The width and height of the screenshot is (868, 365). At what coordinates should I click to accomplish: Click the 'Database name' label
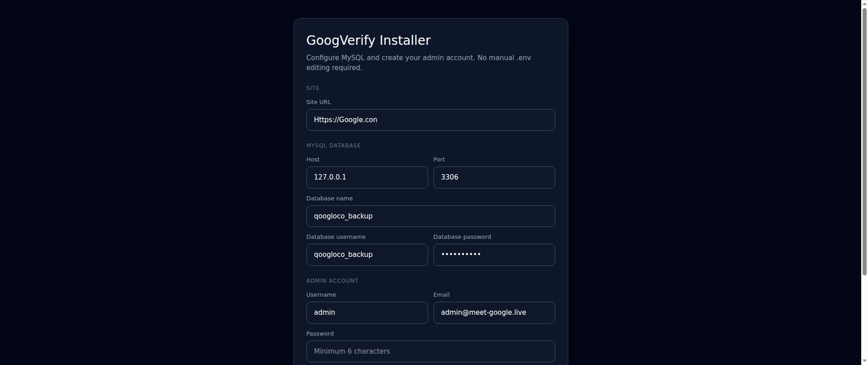330,198
